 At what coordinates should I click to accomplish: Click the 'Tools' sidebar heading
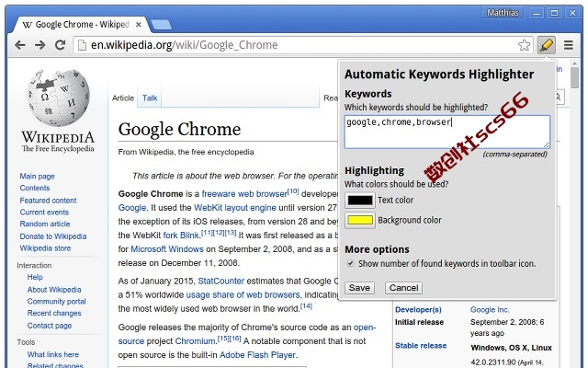(x=26, y=342)
